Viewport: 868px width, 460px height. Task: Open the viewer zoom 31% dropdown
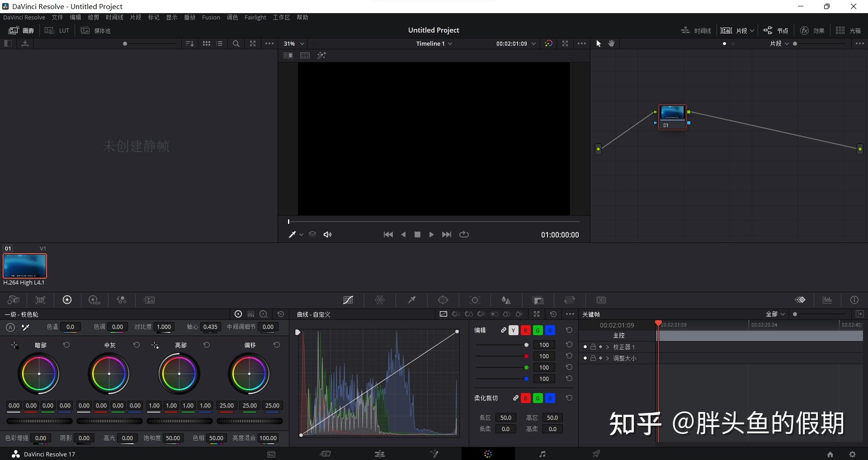coord(302,43)
